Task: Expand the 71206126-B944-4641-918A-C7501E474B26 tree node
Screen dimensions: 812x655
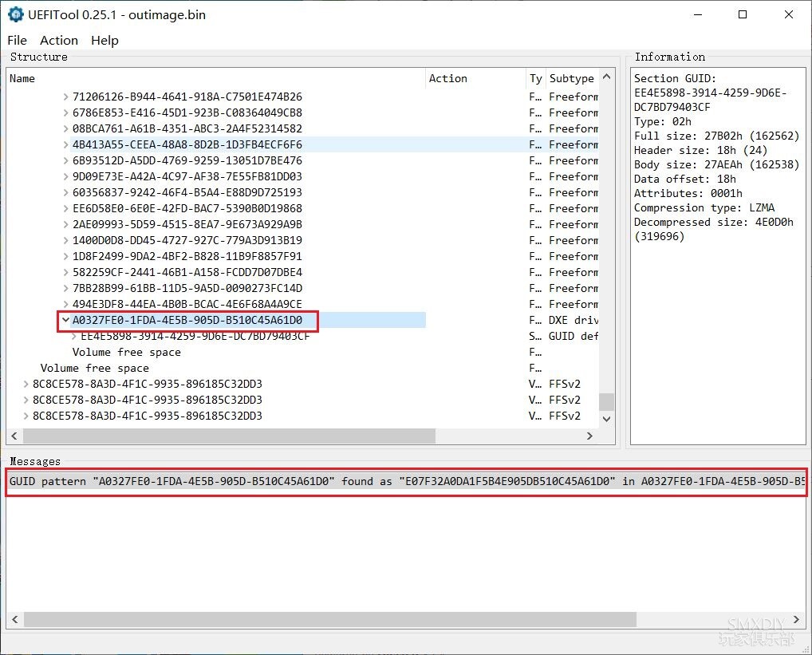Action: coord(65,97)
